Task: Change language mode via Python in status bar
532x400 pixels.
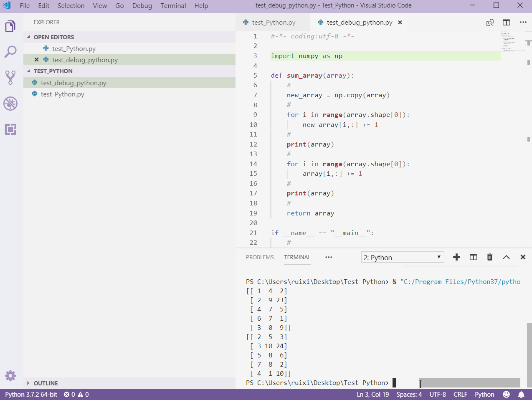Action: pos(484,395)
